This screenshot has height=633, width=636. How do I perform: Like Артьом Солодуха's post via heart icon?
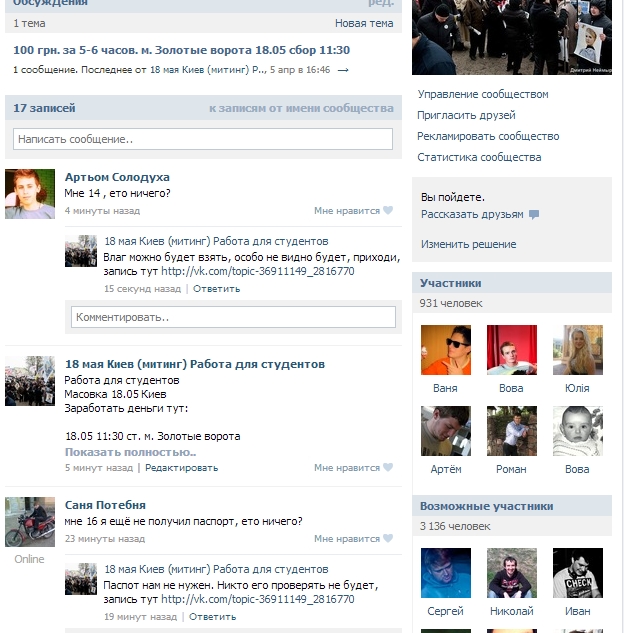pyautogui.click(x=388, y=210)
